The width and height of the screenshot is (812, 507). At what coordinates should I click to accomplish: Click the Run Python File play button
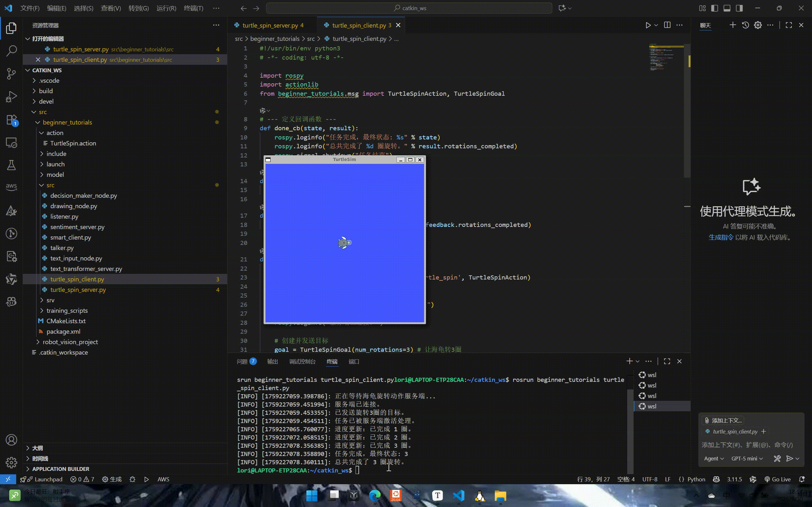[x=648, y=25]
